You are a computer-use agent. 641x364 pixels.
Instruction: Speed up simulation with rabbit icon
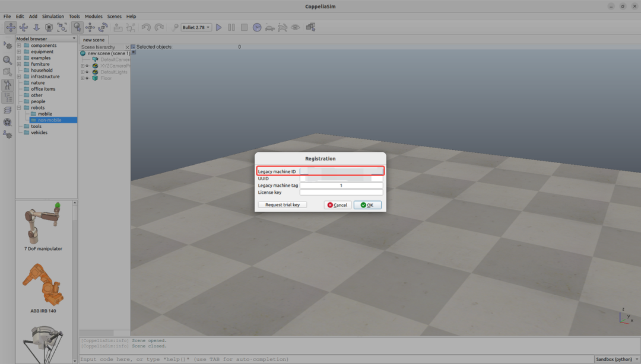click(x=283, y=27)
